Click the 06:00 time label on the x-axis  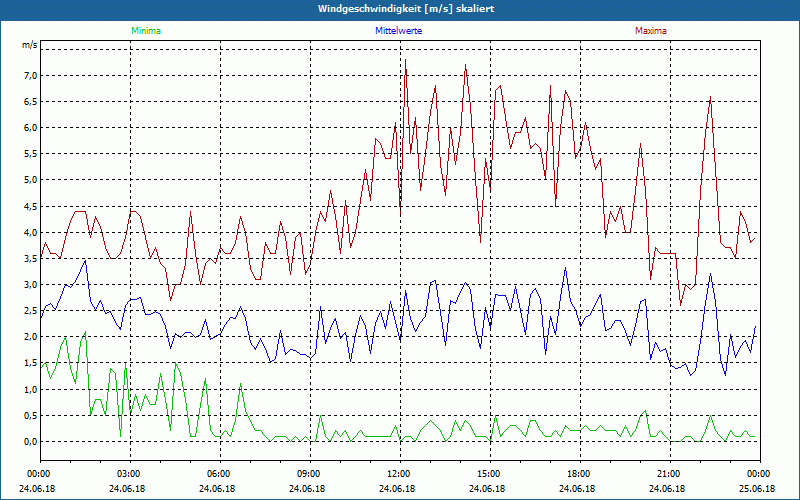[219, 473]
